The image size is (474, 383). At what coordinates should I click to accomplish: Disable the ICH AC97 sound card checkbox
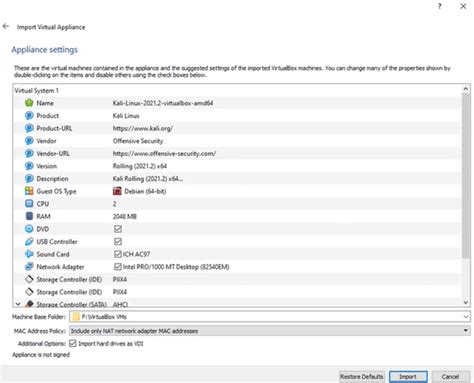pos(118,254)
